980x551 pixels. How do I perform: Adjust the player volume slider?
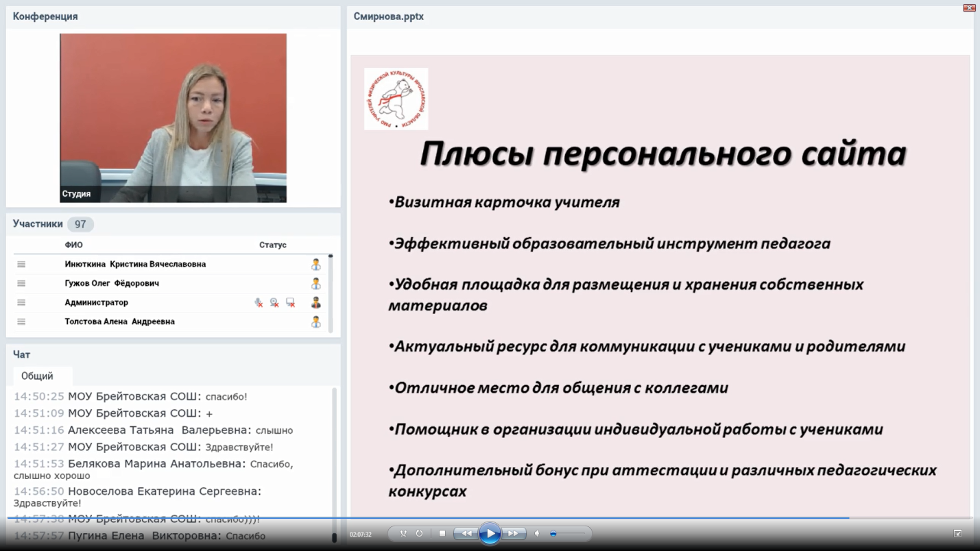[x=568, y=533]
